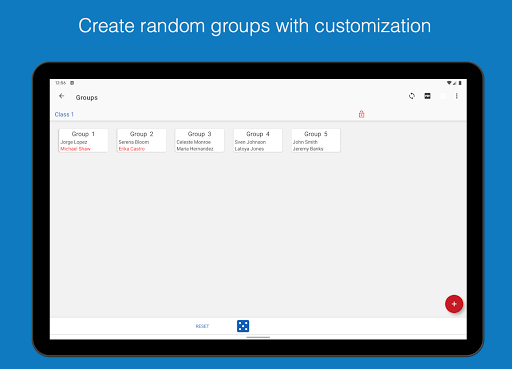Open the Group 1 card title

[83, 134]
